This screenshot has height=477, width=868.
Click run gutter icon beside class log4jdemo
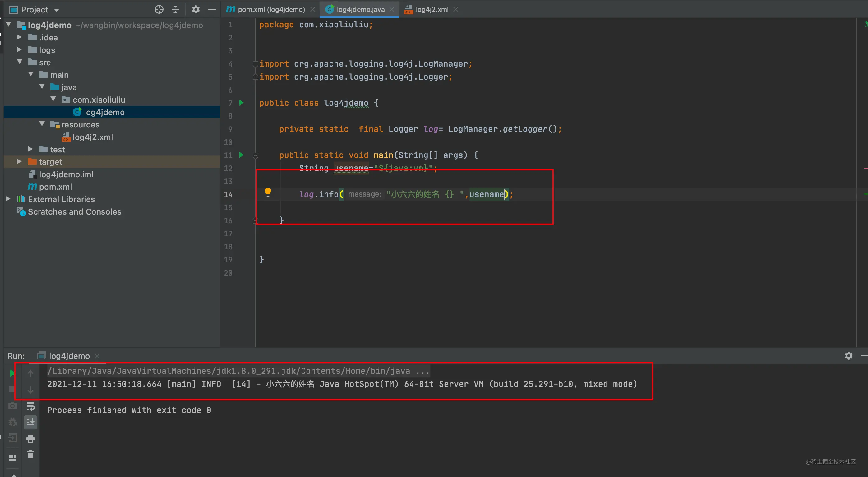241,103
